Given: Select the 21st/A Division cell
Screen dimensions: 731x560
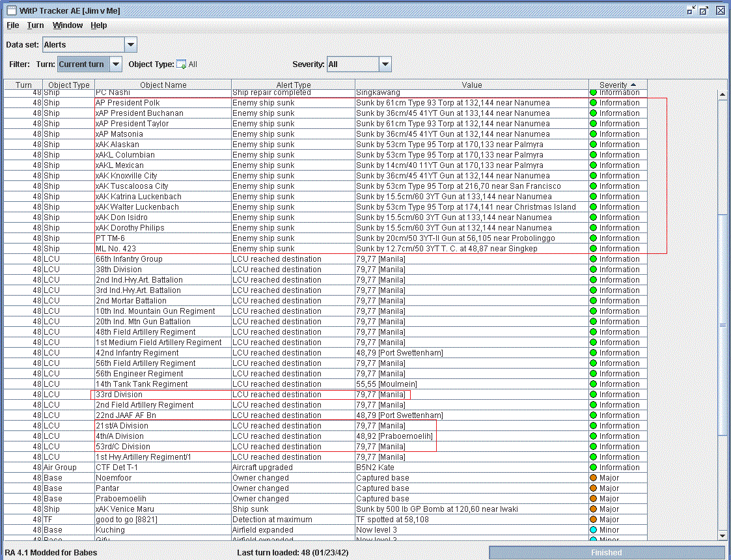Looking at the screenshot, I should (163, 426).
